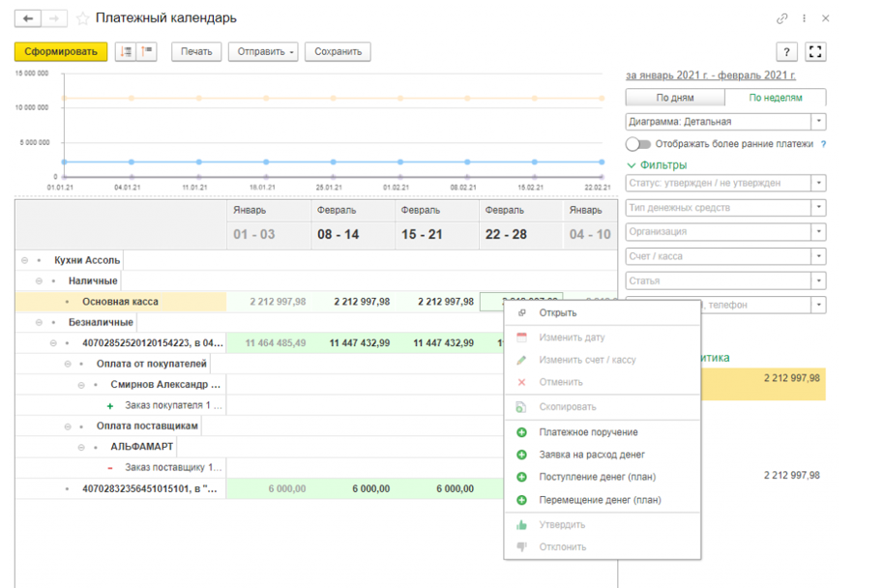Image resolution: width=883 pixels, height=588 pixels.
Task: Switch report to fullscreen mode icon
Action: pyautogui.click(x=815, y=52)
